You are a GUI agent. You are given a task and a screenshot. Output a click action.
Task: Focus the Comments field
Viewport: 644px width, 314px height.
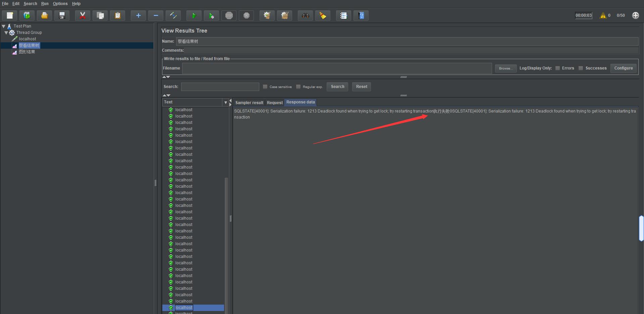tap(411, 50)
